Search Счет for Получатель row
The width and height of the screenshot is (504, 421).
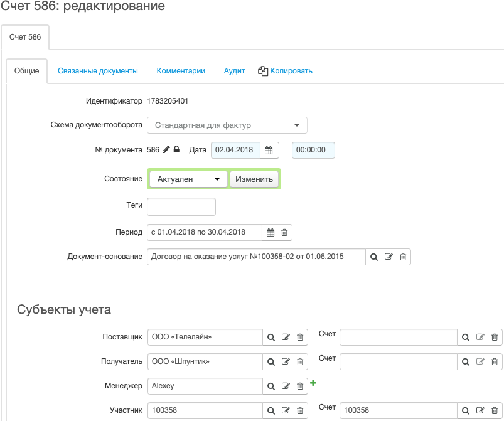point(466,362)
